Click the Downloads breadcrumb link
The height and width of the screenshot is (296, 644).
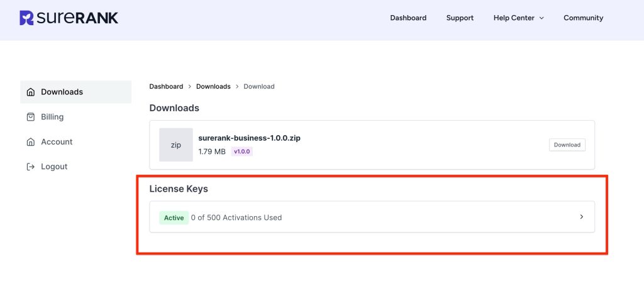click(x=213, y=86)
